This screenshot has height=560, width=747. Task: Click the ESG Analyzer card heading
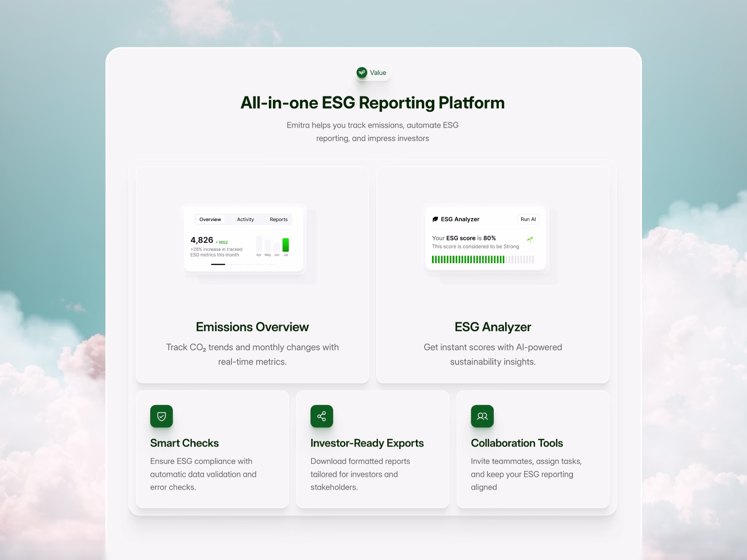(492, 327)
